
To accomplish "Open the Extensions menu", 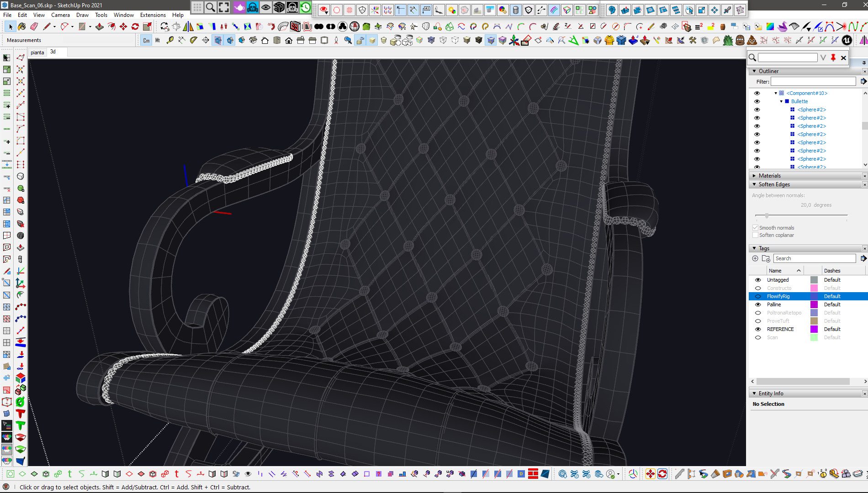I will 153,15.
